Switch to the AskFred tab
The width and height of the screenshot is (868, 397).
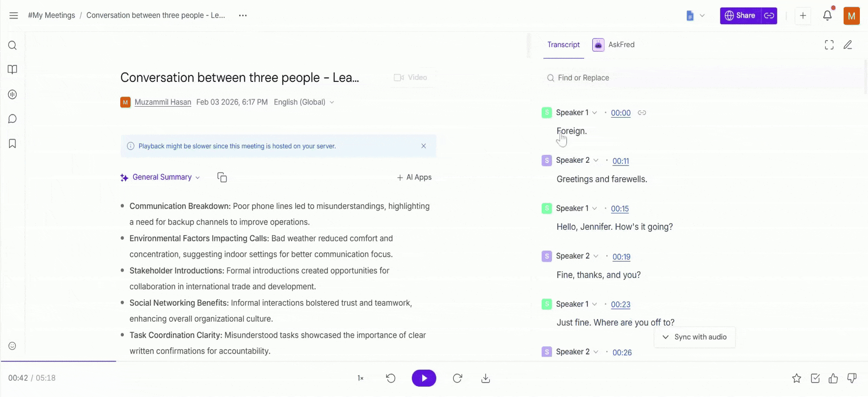pyautogui.click(x=613, y=45)
